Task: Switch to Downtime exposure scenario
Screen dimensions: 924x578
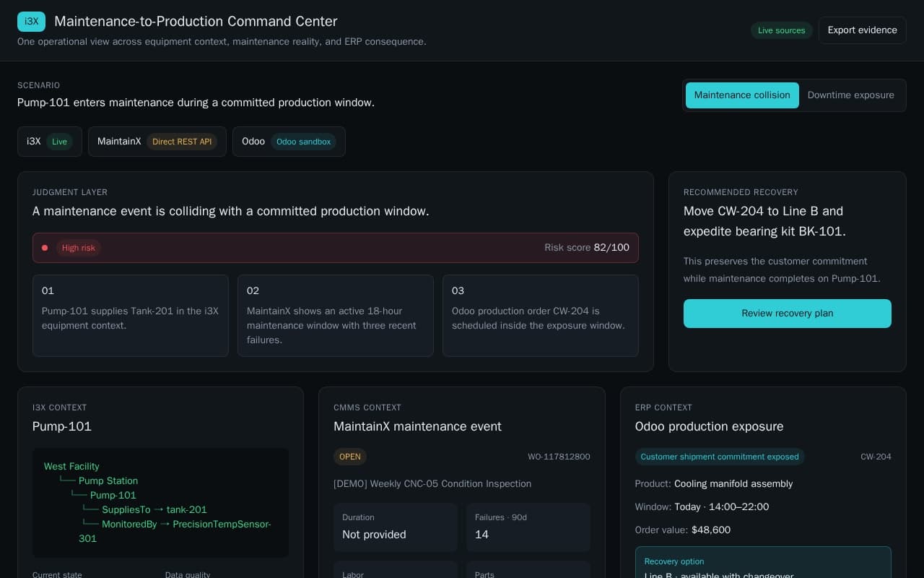Action: [850, 95]
